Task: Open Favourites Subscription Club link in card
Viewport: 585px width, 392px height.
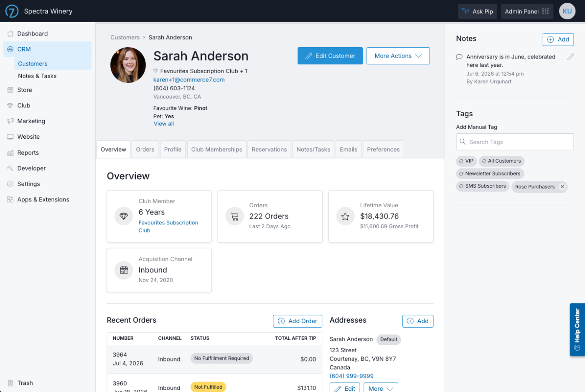Action: pyautogui.click(x=168, y=227)
